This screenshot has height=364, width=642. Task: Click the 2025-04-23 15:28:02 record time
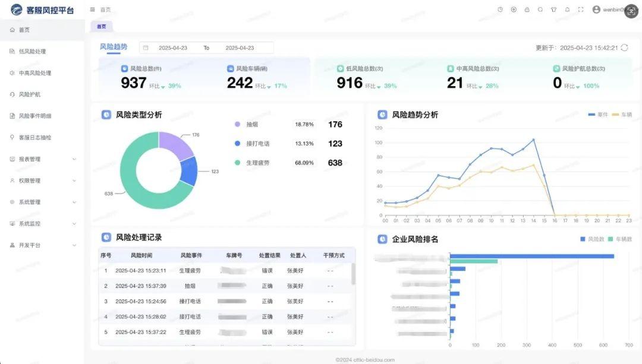tap(141, 316)
